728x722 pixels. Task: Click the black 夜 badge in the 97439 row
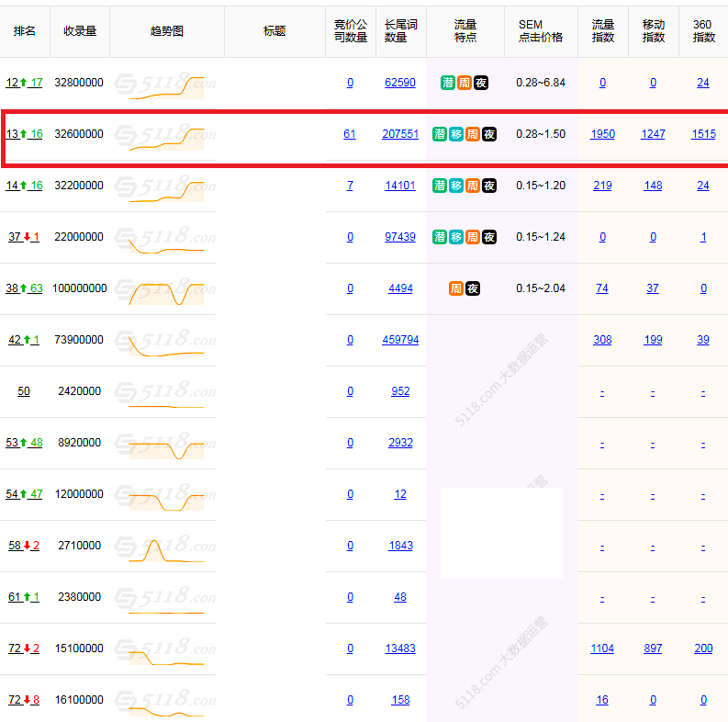pyautogui.click(x=489, y=237)
